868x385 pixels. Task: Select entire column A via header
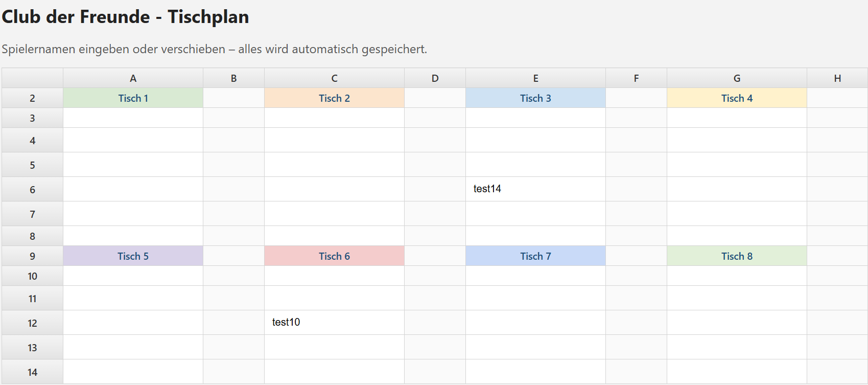coord(133,78)
